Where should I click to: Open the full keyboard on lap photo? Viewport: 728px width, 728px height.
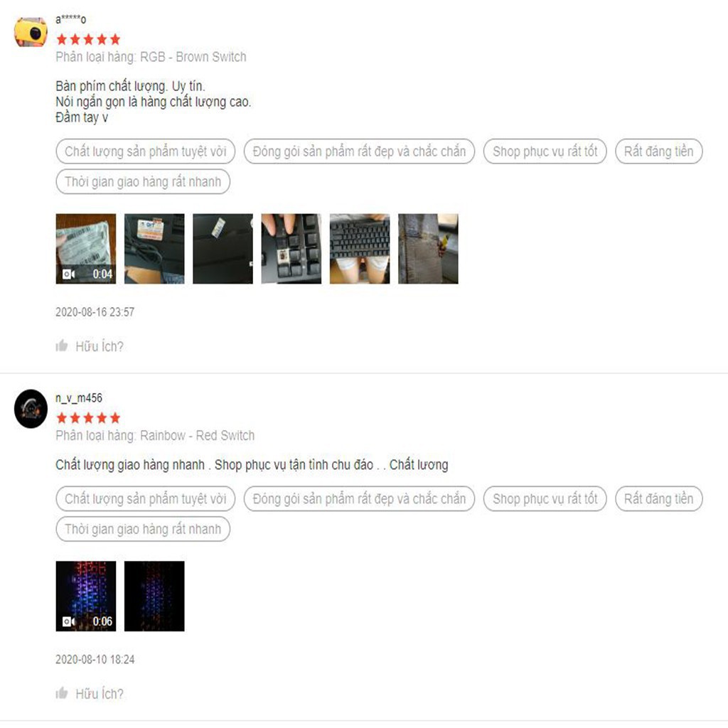click(360, 248)
